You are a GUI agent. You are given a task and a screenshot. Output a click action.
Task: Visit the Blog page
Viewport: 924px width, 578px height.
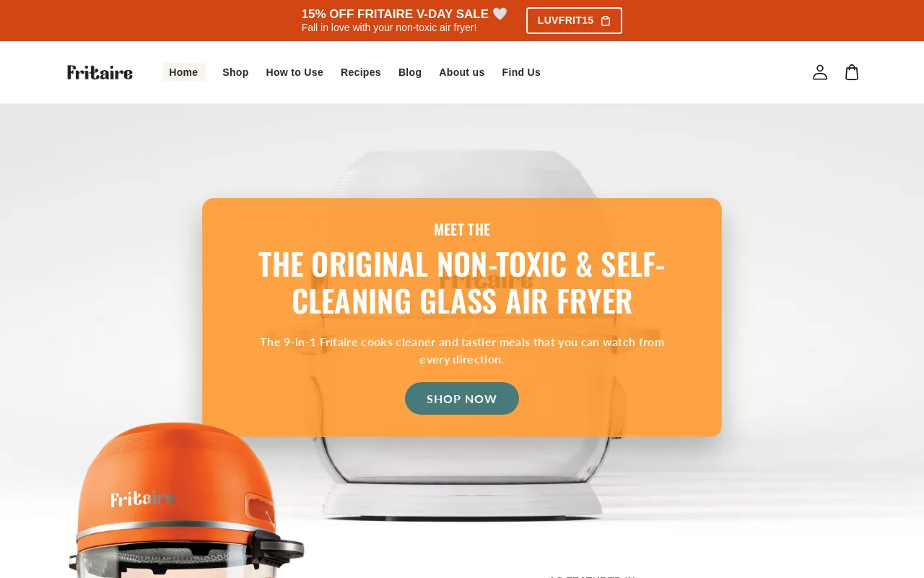point(410,72)
